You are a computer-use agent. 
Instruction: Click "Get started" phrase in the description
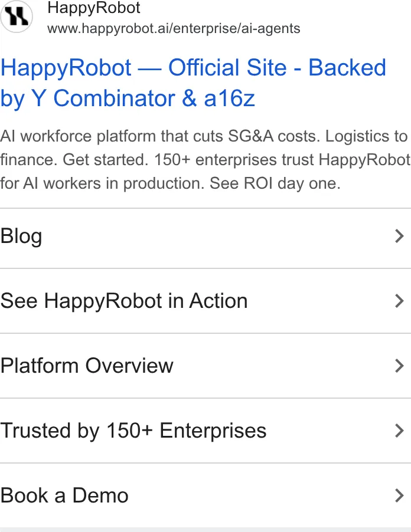[105, 160]
